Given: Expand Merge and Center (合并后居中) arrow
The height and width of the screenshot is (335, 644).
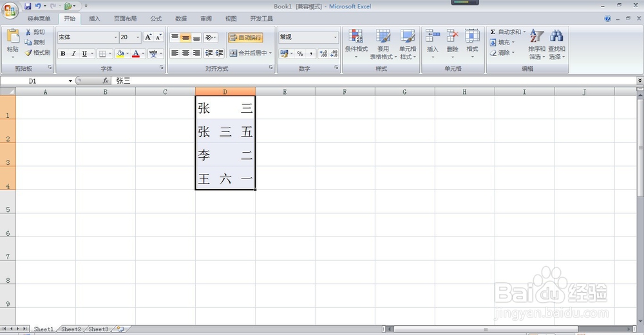Looking at the screenshot, I should pyautogui.click(x=270, y=53).
